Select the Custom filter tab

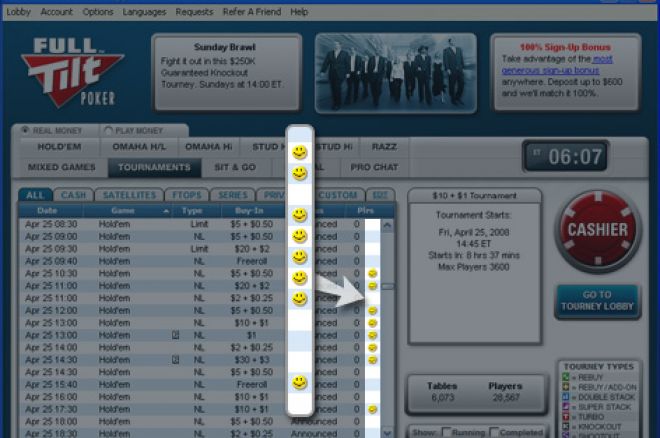[x=338, y=195]
